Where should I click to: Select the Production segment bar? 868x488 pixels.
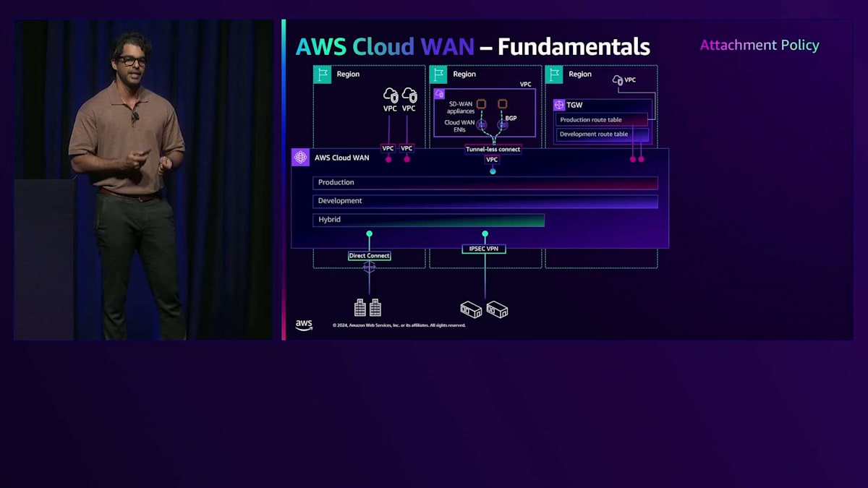pos(485,183)
